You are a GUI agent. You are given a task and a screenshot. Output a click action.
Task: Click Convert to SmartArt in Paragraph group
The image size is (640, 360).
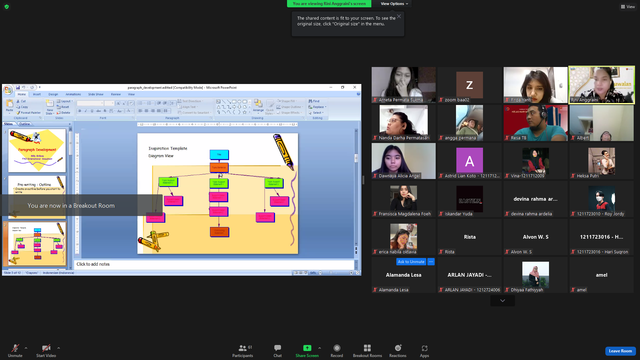(x=193, y=113)
